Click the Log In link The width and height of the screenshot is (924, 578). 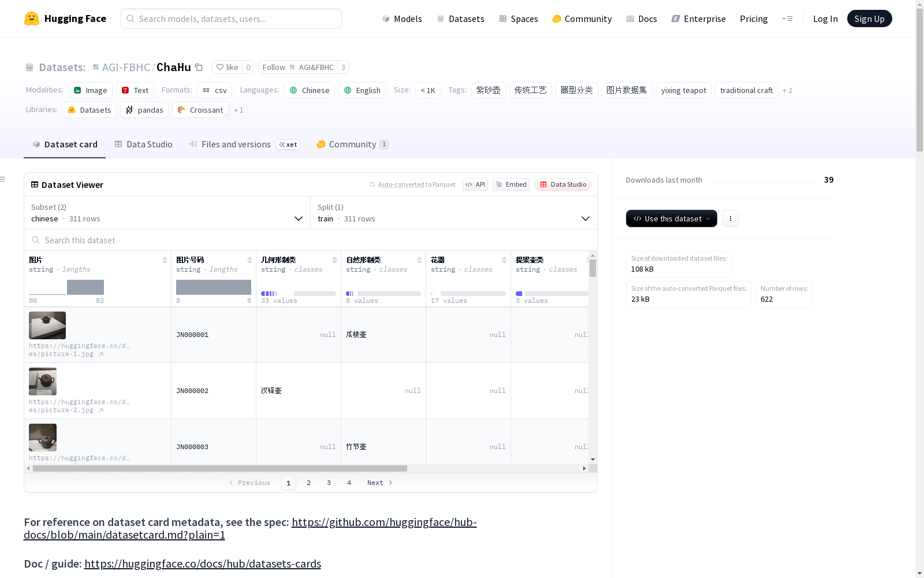pyautogui.click(x=825, y=18)
